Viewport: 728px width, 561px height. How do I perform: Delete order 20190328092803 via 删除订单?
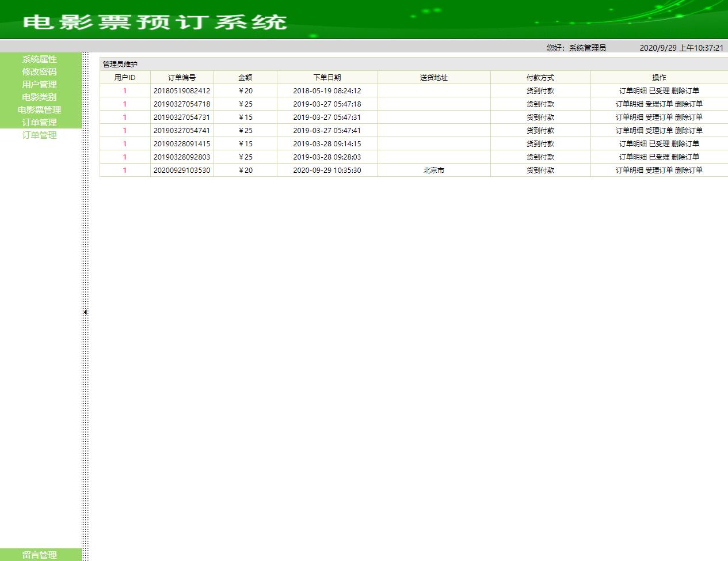[685, 157]
